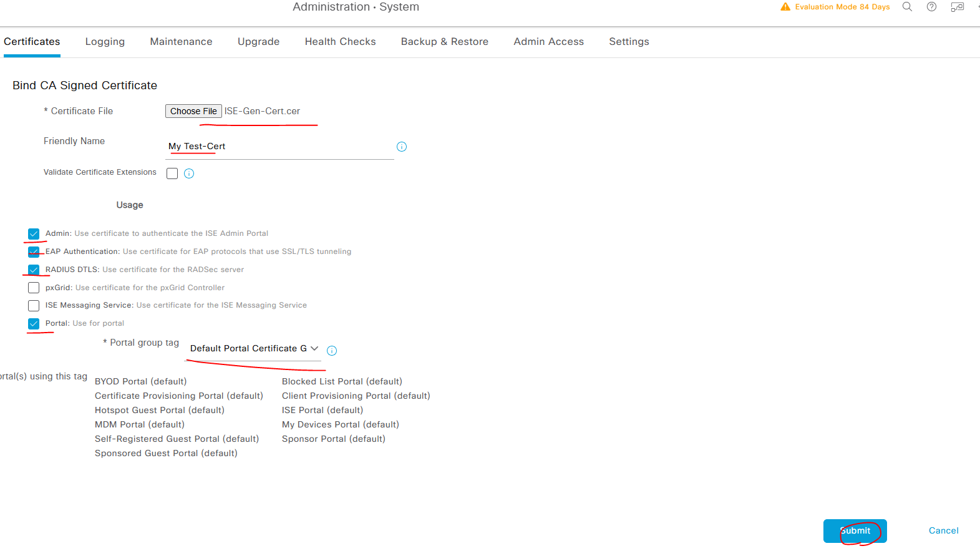The image size is (980, 556).
Task: Click Certificate Provisioning Portal (default) entry
Action: [179, 396]
